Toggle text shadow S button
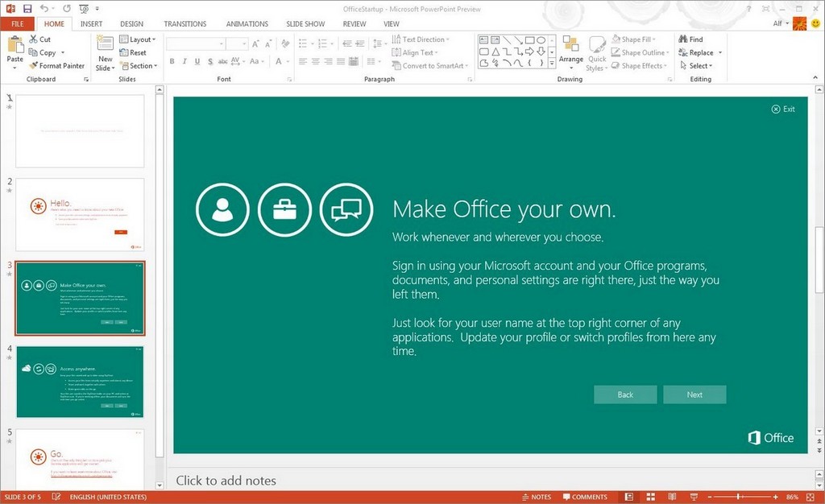825x504 pixels. [210, 61]
